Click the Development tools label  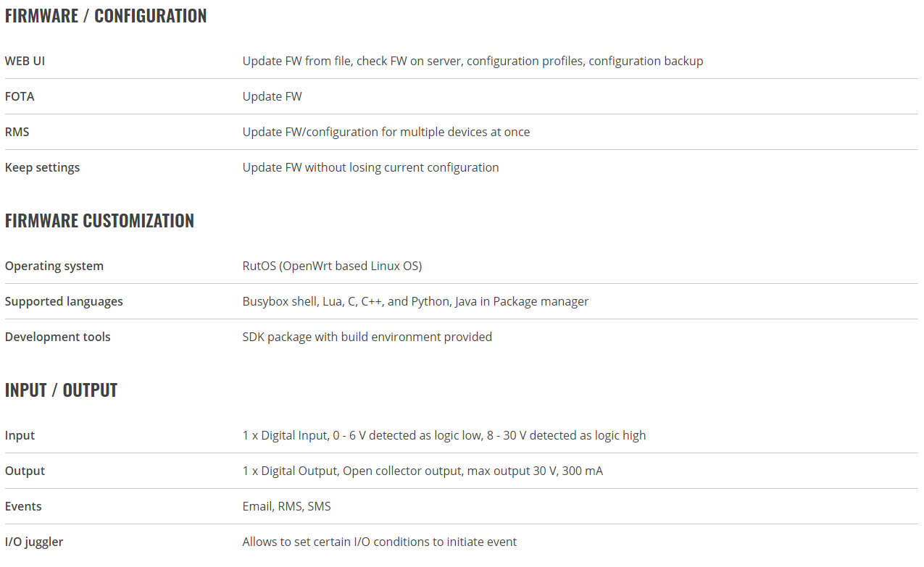pos(58,337)
